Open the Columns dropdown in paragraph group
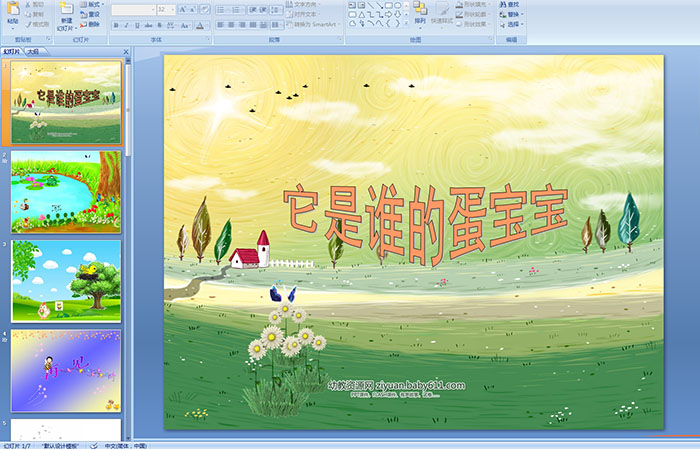The width and height of the screenshot is (700, 449). pyautogui.click(x=277, y=25)
